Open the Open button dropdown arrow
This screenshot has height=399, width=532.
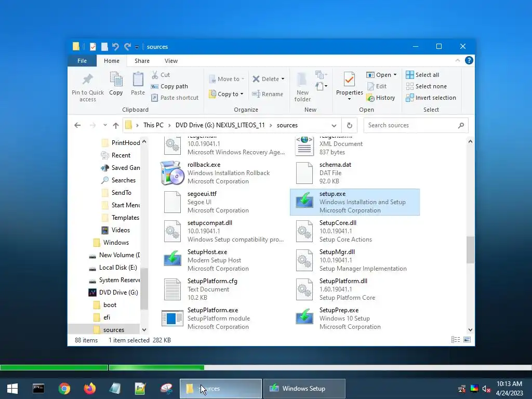pyautogui.click(x=395, y=75)
